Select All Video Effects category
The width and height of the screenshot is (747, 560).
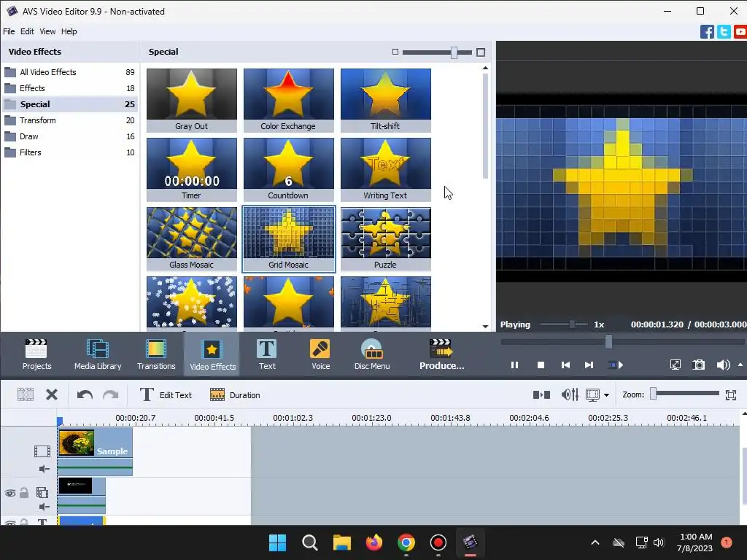(69, 72)
